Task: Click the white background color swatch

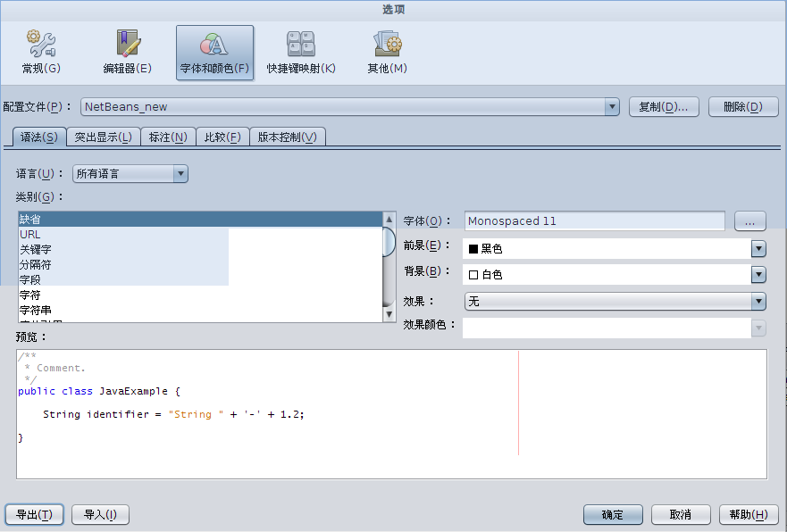Action: [x=473, y=275]
